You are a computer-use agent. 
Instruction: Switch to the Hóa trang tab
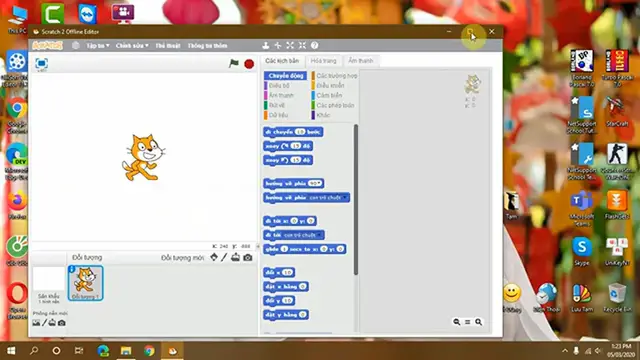tap(323, 61)
